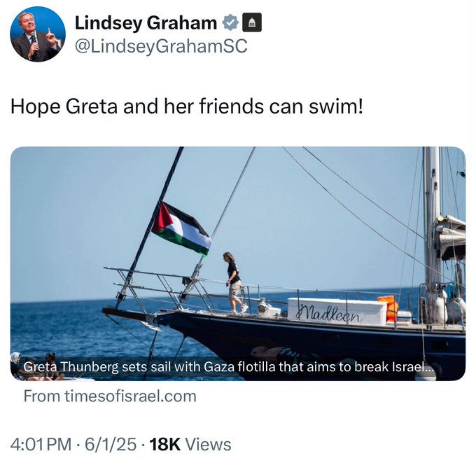Click the government affiliation badge icon
Image resolution: width=476 pixels, height=470 pixels.
point(252,23)
